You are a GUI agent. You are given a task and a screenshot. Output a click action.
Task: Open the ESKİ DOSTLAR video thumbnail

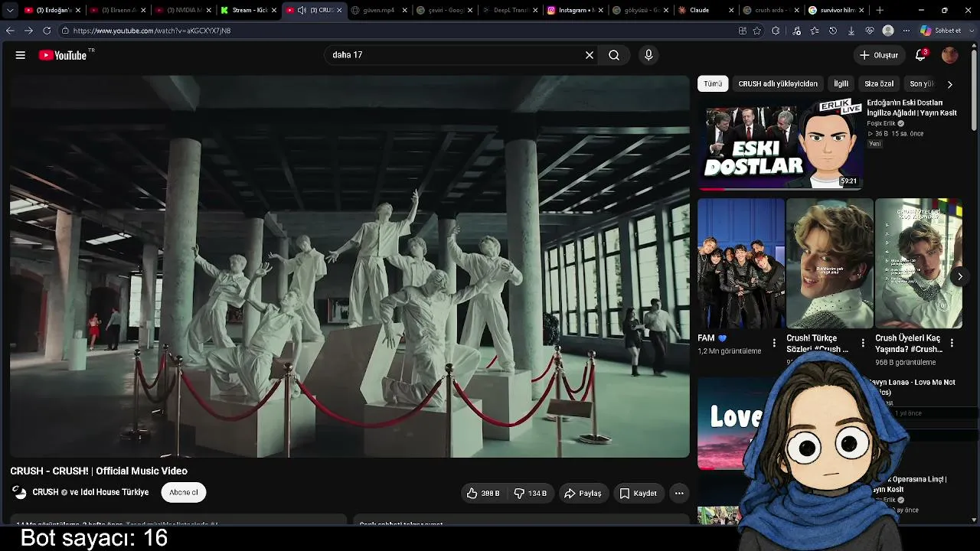pyautogui.click(x=780, y=143)
